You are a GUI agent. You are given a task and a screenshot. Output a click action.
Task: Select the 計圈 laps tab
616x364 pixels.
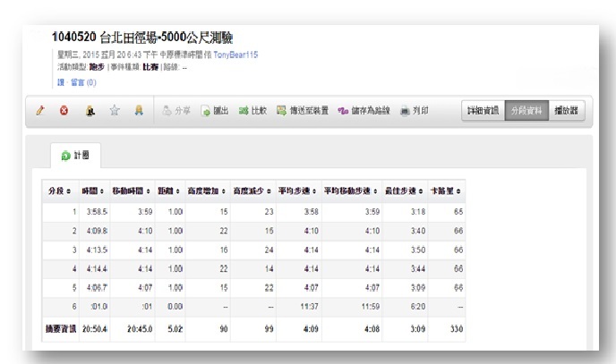click(x=76, y=156)
